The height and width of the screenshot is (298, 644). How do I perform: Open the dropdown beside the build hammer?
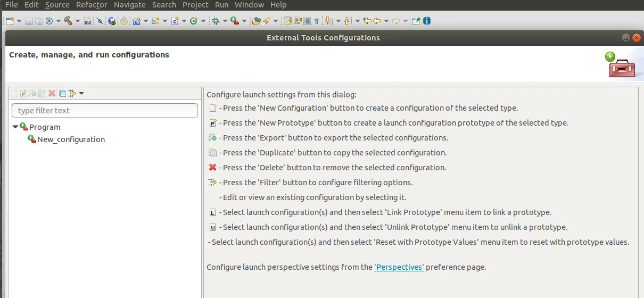coord(78,21)
